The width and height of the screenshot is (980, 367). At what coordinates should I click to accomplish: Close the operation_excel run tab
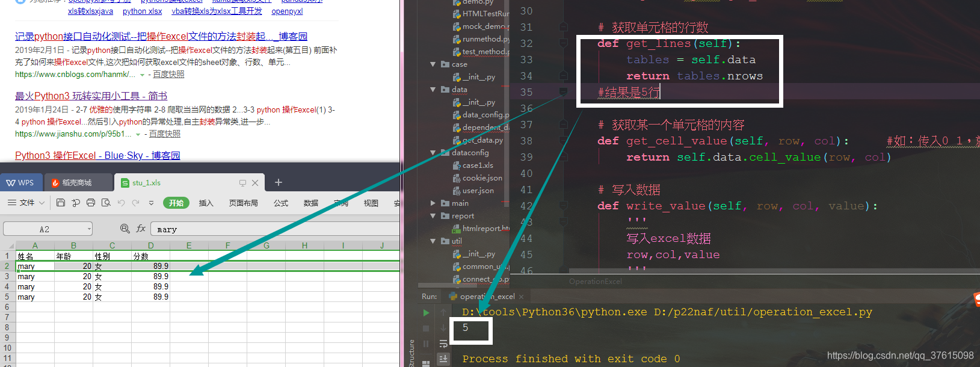521,297
